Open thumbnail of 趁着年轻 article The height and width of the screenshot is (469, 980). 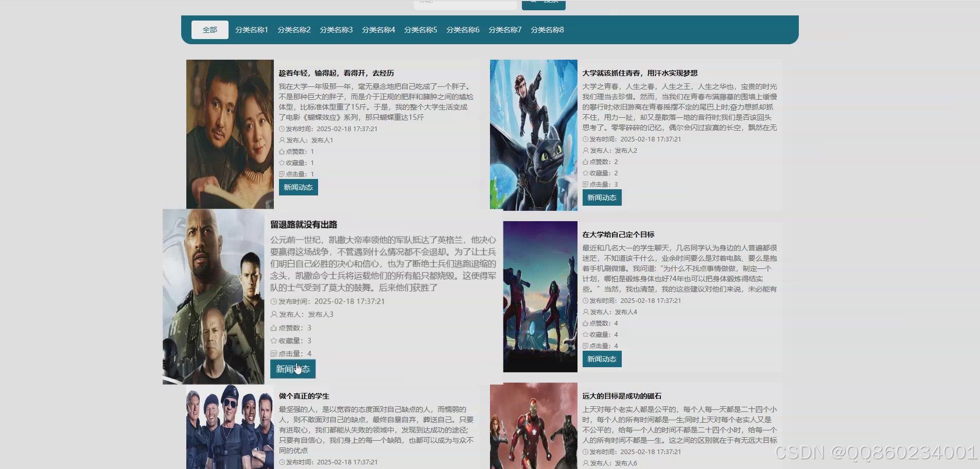tap(230, 134)
